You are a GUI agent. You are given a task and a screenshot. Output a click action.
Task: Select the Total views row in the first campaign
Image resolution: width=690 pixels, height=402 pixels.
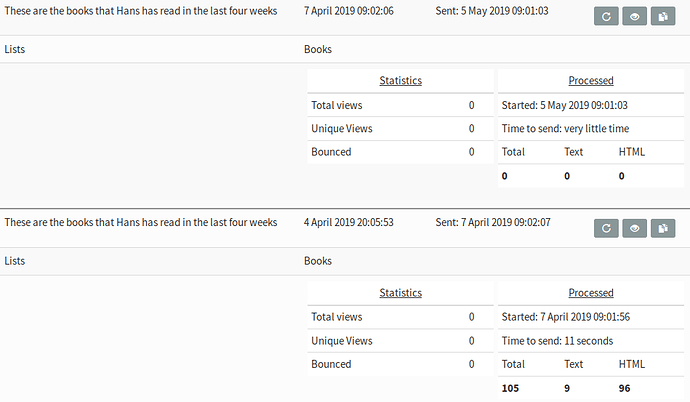click(400, 105)
